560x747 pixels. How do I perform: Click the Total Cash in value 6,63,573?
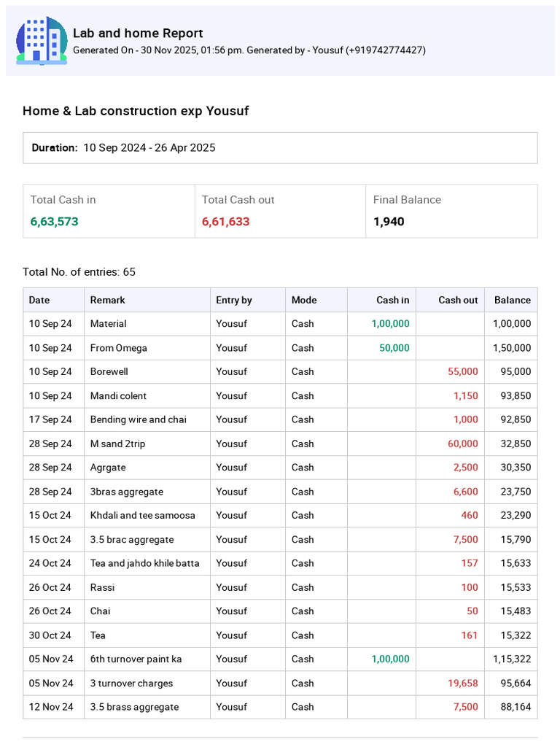point(54,222)
